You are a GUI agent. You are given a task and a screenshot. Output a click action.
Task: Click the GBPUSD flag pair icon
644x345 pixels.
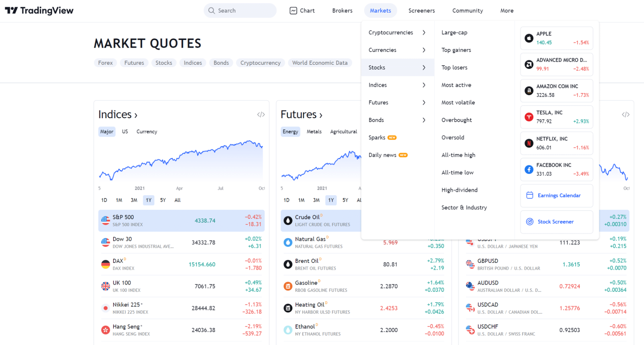pos(470,264)
